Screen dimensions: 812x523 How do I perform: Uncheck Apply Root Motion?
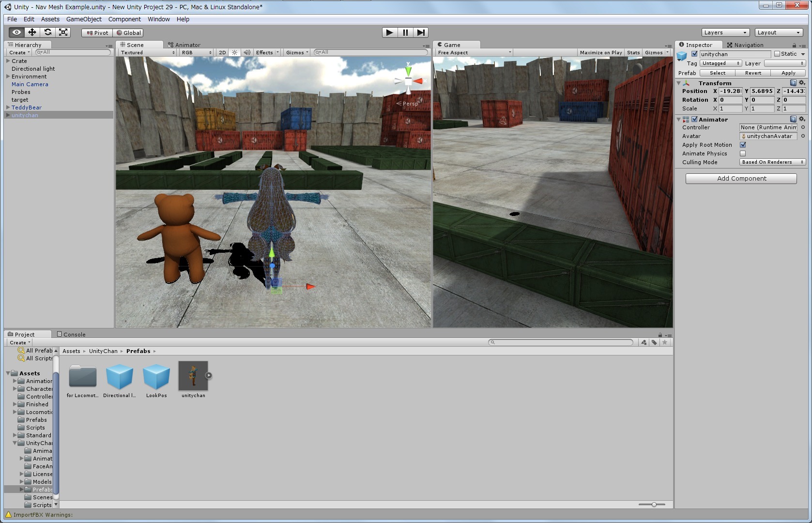(x=743, y=145)
